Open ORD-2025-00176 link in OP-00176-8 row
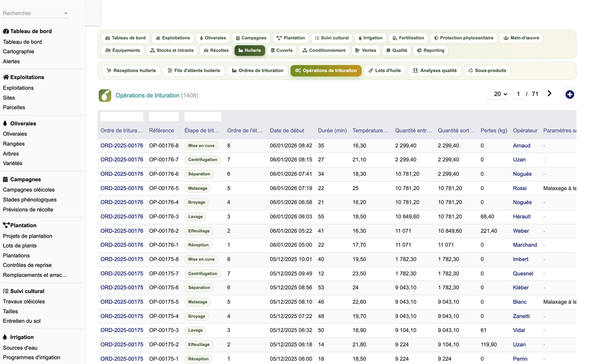The height and width of the screenshot is (364, 589). [x=122, y=146]
